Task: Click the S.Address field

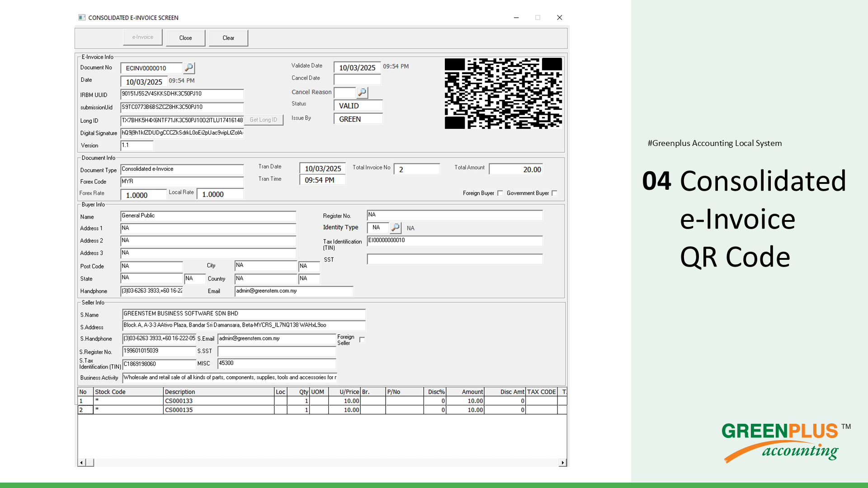Action: click(x=244, y=326)
